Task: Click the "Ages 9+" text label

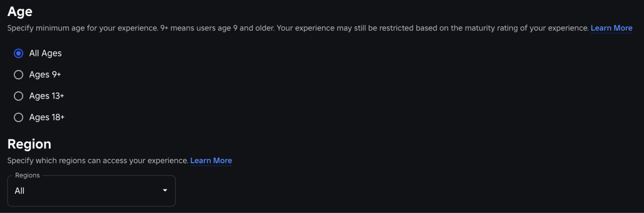Action: pyautogui.click(x=45, y=75)
